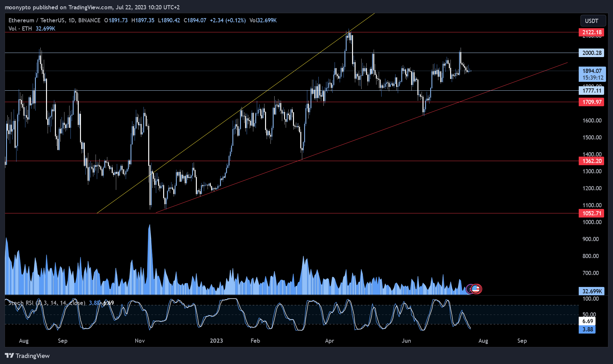This screenshot has height=364, width=613.
Task: Click the BINANCE exchange label
Action: point(89,20)
